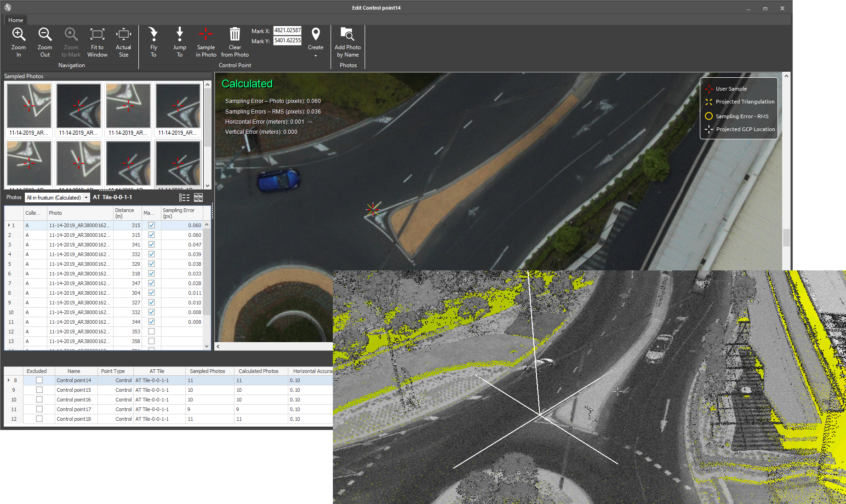
Task: Uncheck the mark checkbox in photo row 8
Action: point(151,293)
